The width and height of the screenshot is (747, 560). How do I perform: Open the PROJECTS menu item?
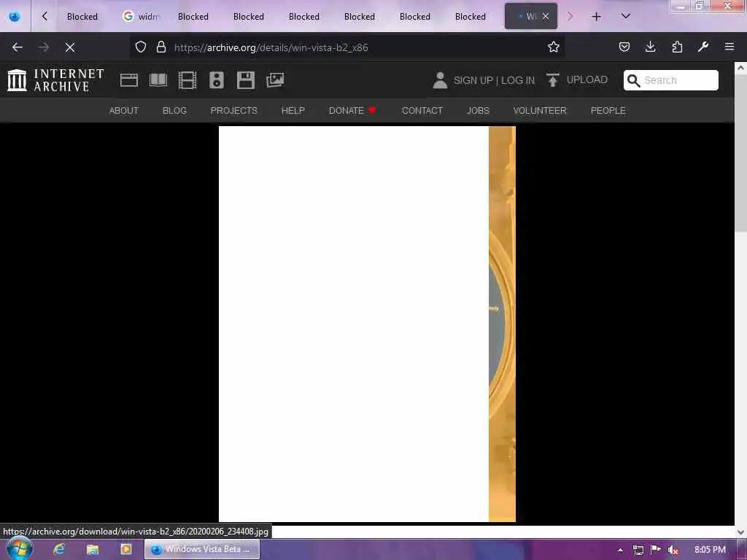click(x=234, y=111)
